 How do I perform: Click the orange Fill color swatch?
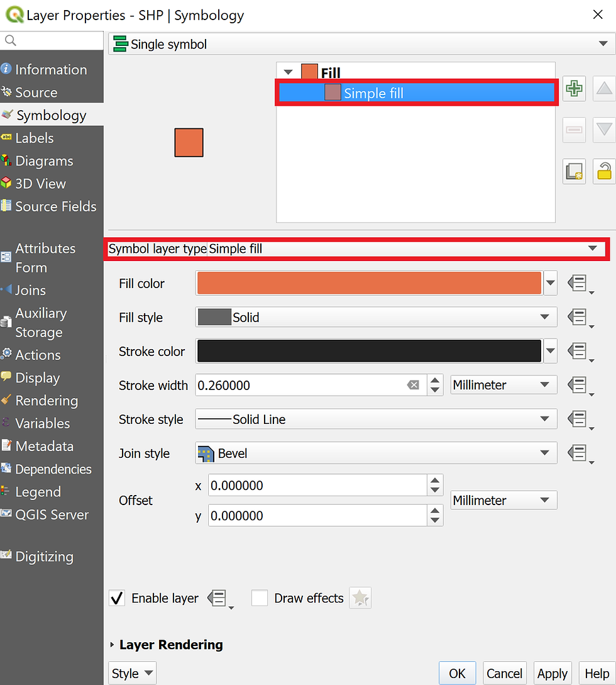pyautogui.click(x=370, y=283)
